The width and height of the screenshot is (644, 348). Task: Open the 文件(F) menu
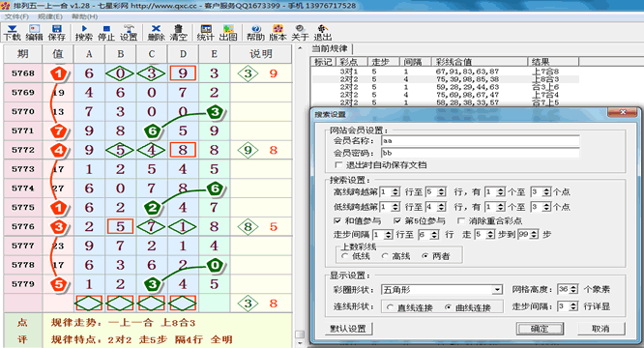[16, 16]
